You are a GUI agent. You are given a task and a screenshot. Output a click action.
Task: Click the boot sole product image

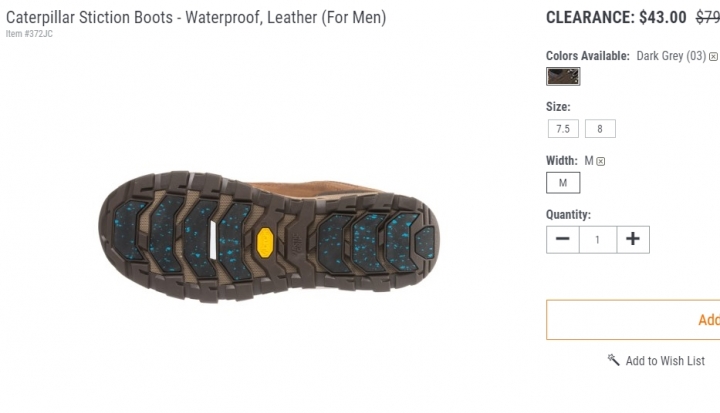(269, 236)
